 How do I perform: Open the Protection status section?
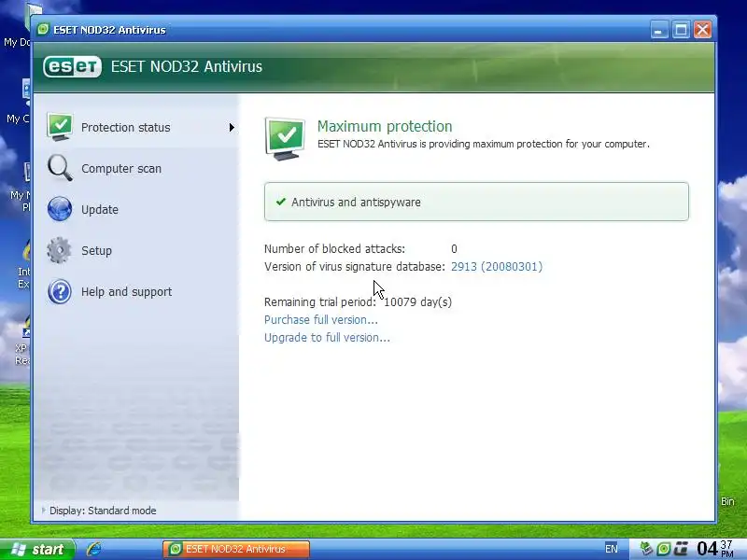click(x=136, y=127)
